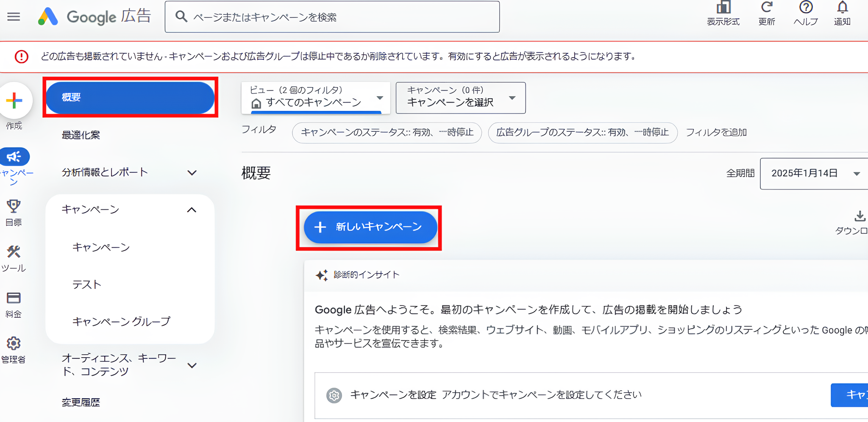Click フィルタを追加 to add a filter
The width and height of the screenshot is (868, 422).
coord(716,132)
